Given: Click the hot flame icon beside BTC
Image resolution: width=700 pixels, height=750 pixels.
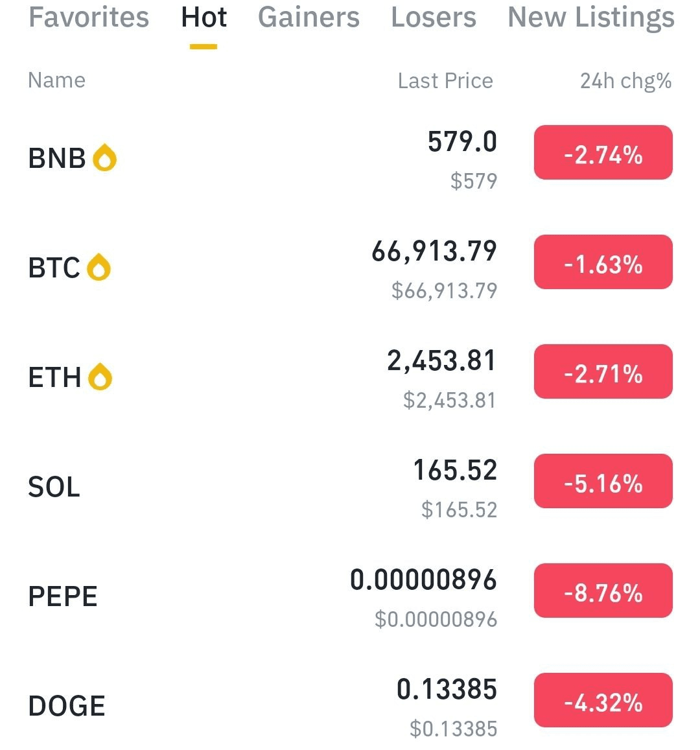Looking at the screenshot, I should (x=99, y=267).
